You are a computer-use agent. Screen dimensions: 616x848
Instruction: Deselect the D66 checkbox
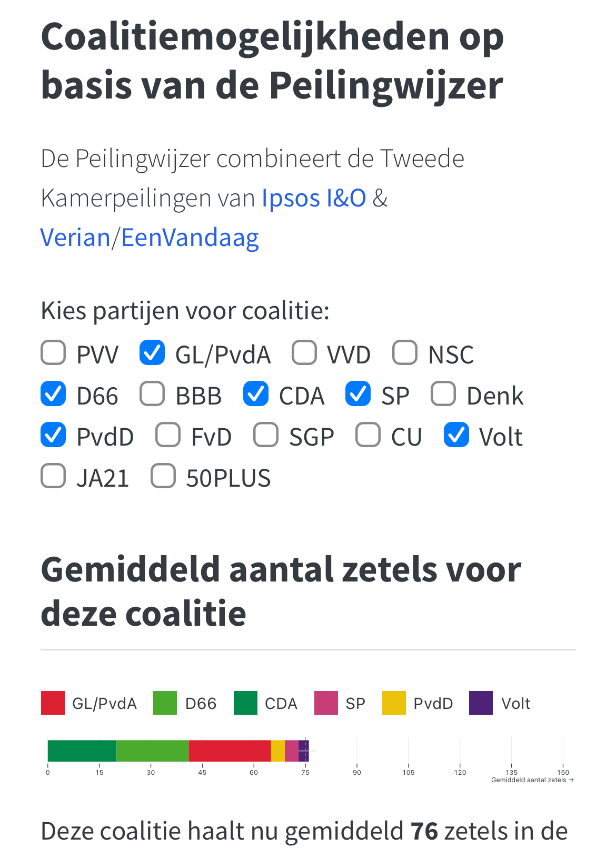coord(53,394)
